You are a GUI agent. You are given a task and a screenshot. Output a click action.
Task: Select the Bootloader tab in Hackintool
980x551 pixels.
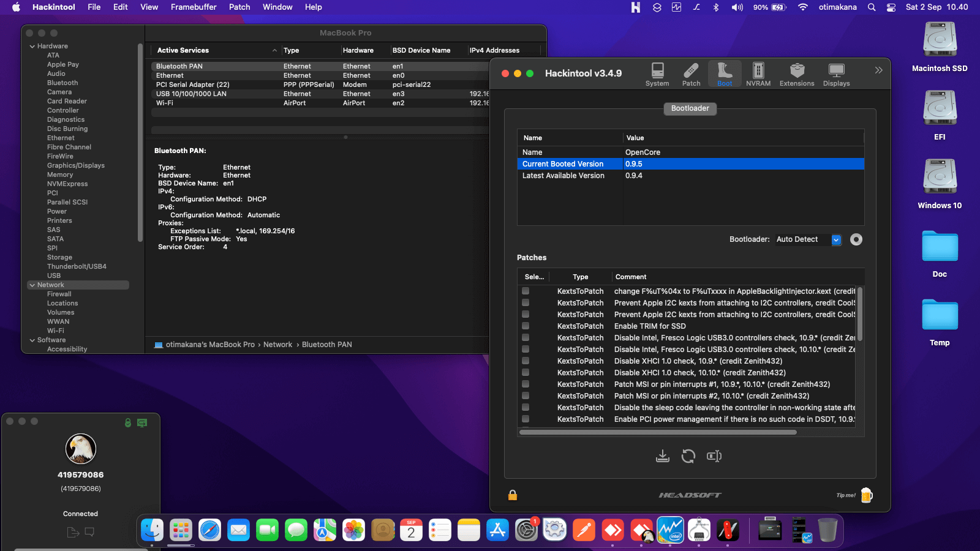(690, 108)
